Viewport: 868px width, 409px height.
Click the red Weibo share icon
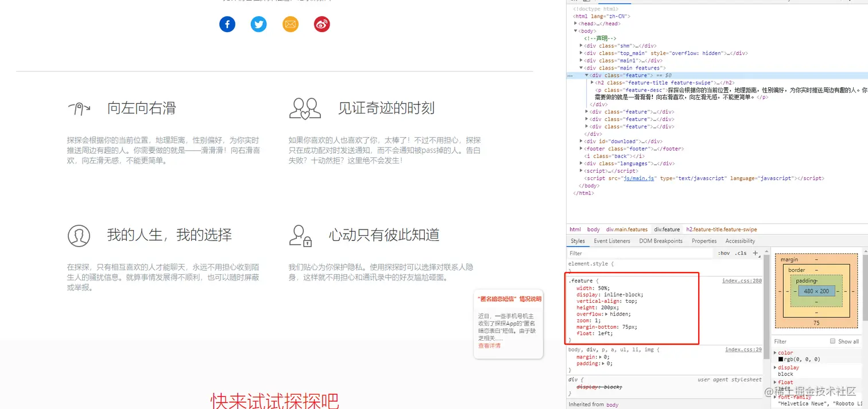click(322, 24)
